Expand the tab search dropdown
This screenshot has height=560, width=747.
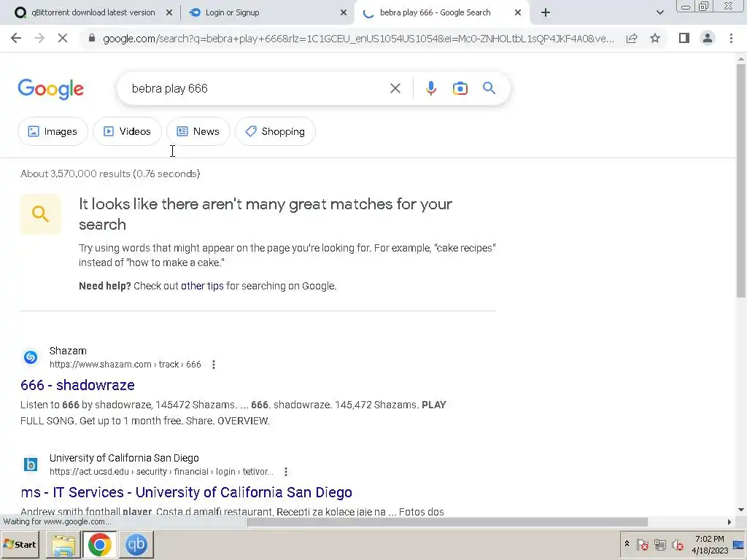pyautogui.click(x=659, y=13)
